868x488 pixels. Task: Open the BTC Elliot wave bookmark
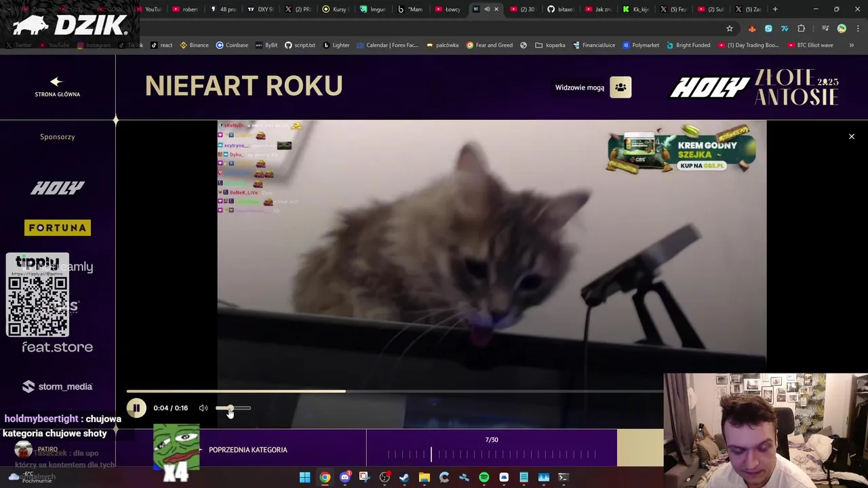pyautogui.click(x=810, y=45)
